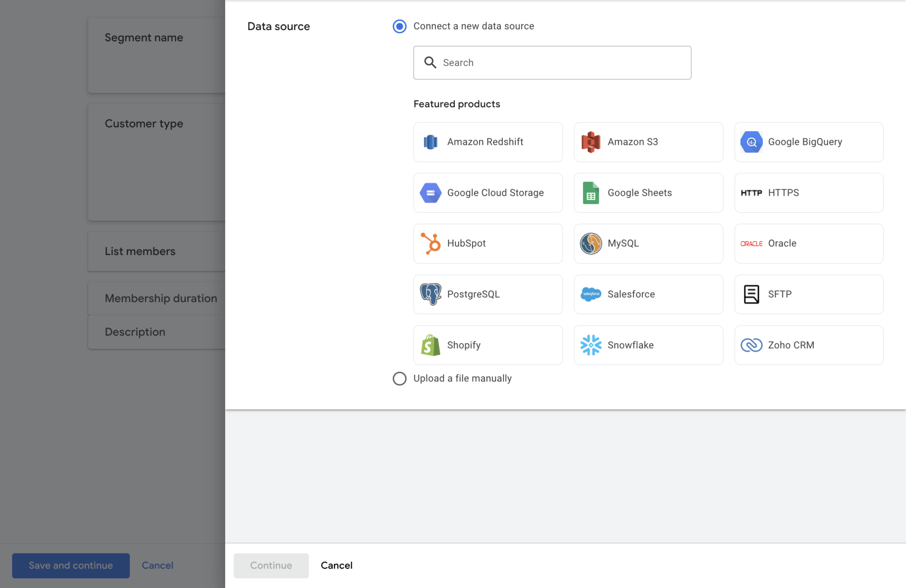Select the PostgreSQL elephant icon
Screen dimensions: 906x588
tap(430, 294)
